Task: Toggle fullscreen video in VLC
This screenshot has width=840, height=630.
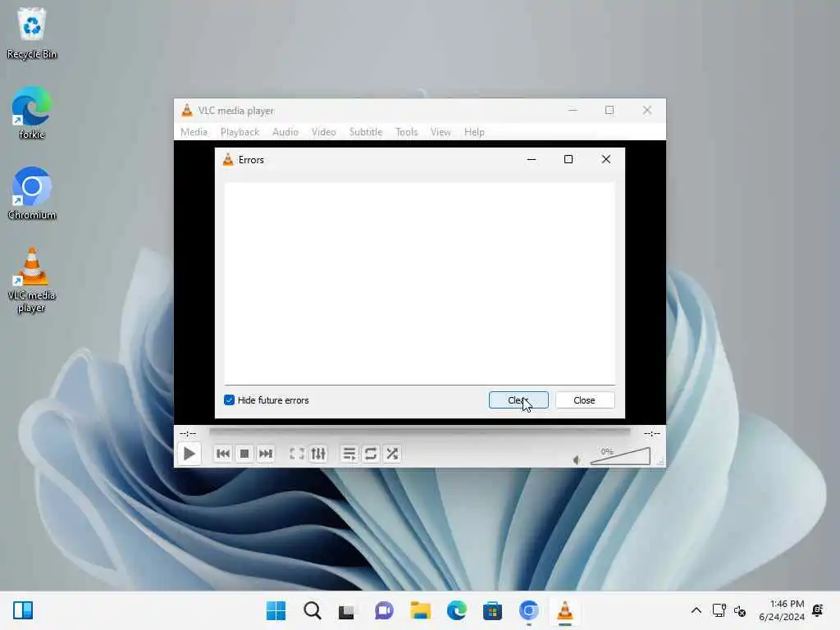Action: click(296, 454)
